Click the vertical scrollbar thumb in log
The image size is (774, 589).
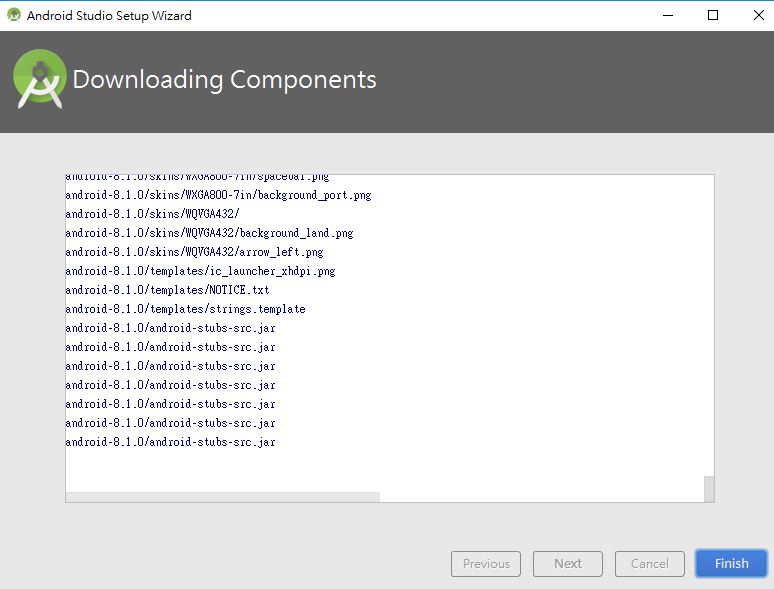(709, 489)
